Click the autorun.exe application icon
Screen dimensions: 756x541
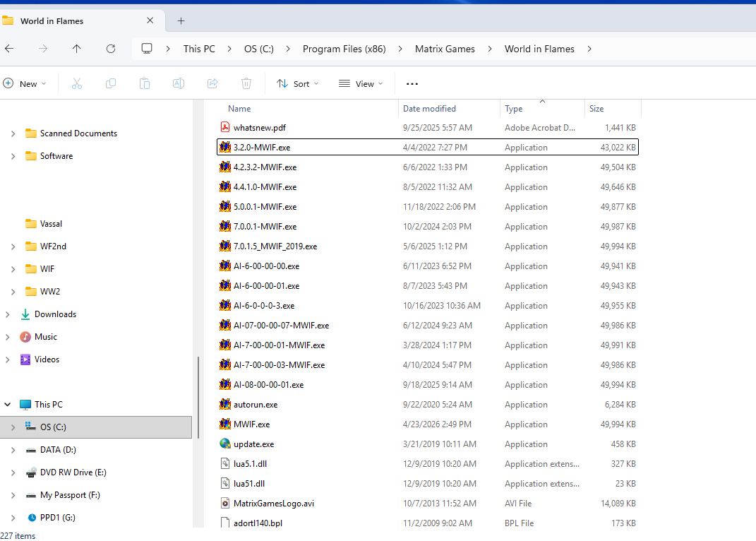(224, 404)
